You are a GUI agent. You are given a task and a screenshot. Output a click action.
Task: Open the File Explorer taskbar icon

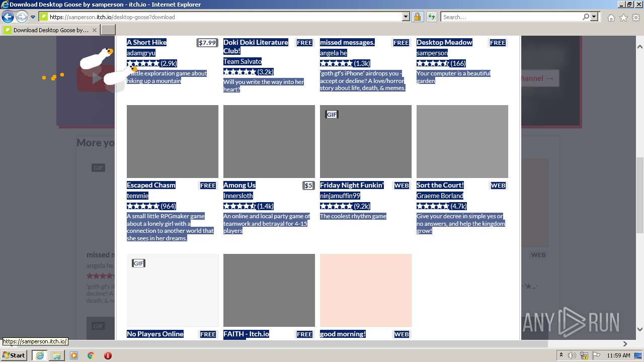tap(57, 355)
